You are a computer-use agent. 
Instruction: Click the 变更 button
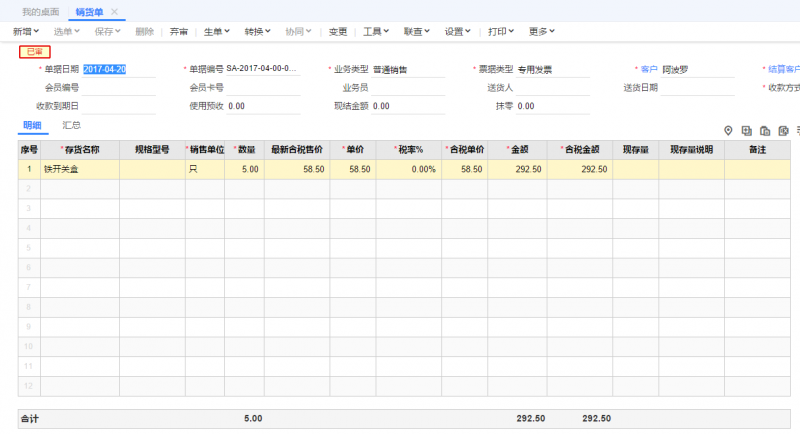338,32
